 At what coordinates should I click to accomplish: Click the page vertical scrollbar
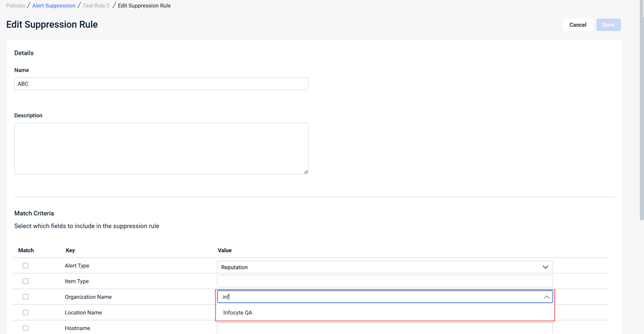642,110
